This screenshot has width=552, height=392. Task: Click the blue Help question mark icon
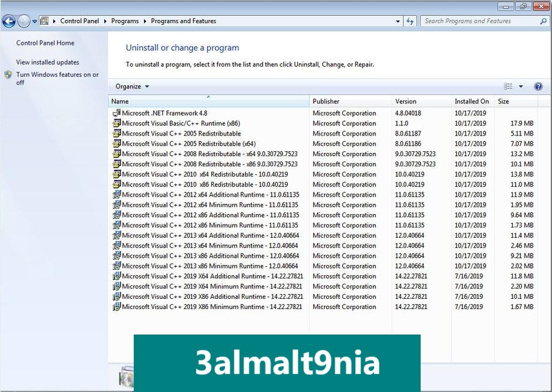click(538, 87)
